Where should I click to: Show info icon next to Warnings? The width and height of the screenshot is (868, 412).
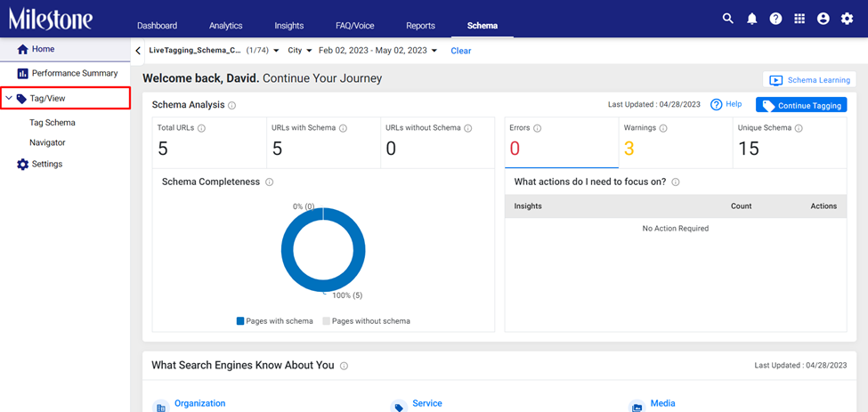pos(663,128)
